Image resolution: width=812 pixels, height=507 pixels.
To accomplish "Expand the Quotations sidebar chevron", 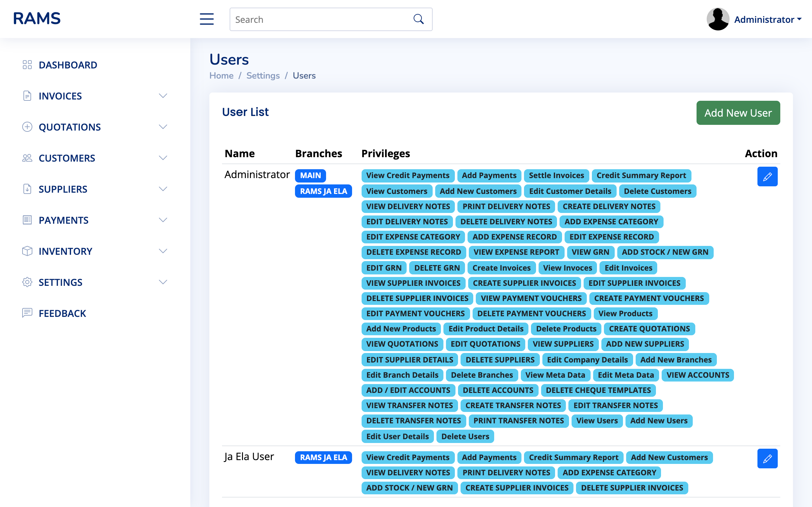I will tap(163, 127).
